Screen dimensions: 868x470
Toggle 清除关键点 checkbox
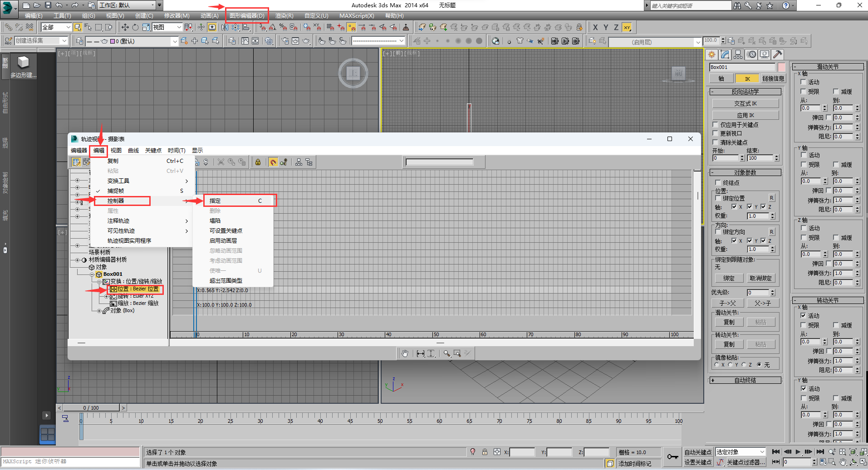tap(716, 142)
